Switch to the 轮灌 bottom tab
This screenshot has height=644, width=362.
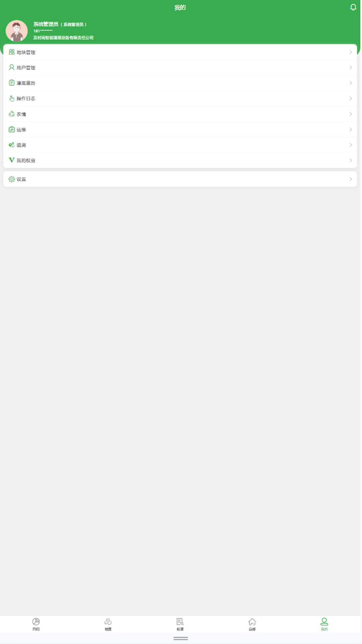point(180,624)
